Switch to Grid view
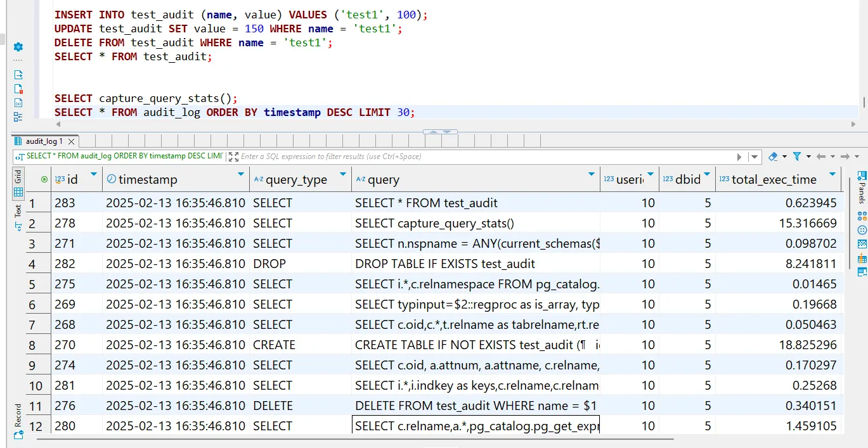868x448 pixels. point(18,184)
